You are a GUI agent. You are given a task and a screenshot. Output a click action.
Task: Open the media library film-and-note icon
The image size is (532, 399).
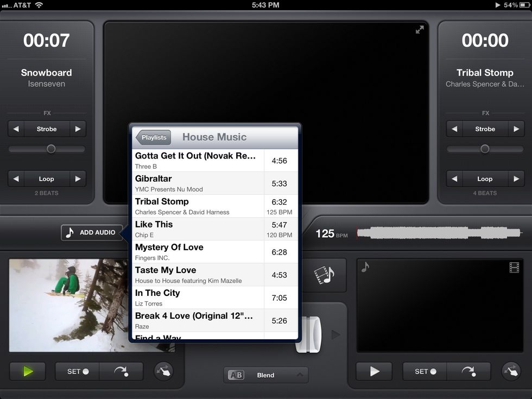pyautogui.click(x=325, y=275)
